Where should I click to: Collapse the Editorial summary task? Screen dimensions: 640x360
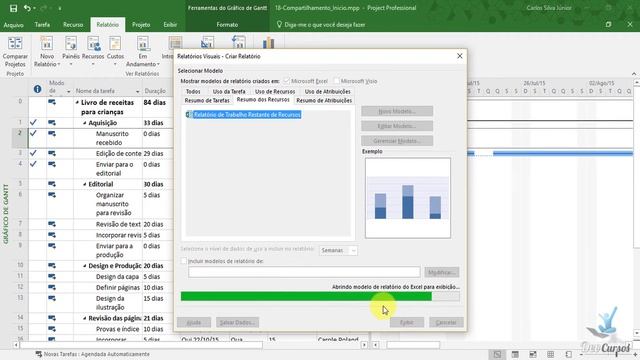click(x=84, y=184)
